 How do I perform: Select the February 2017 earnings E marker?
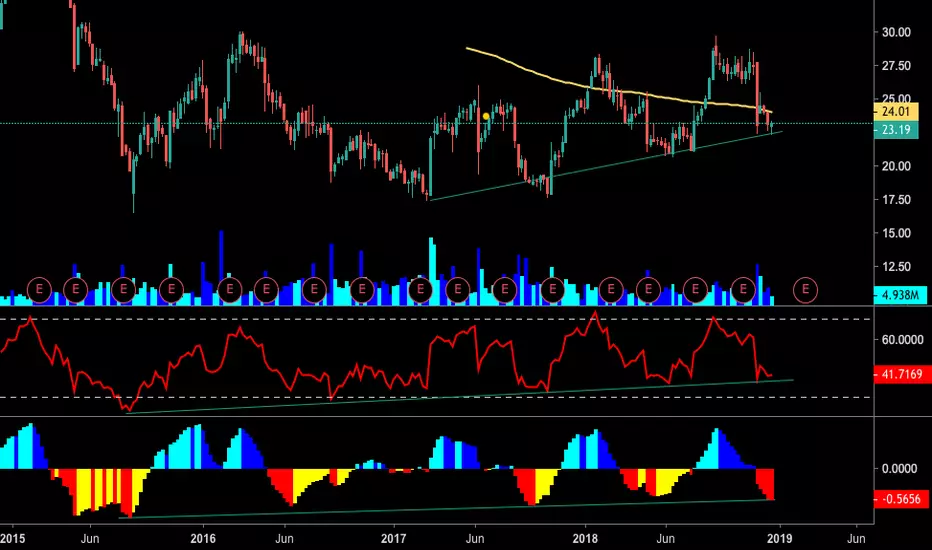click(420, 290)
